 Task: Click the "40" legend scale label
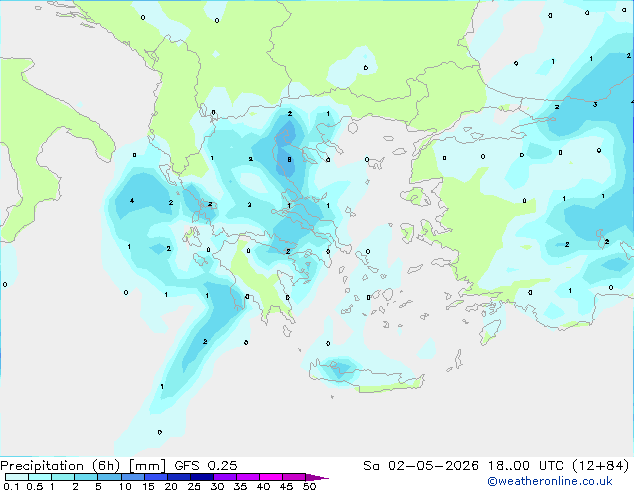[x=263, y=486]
